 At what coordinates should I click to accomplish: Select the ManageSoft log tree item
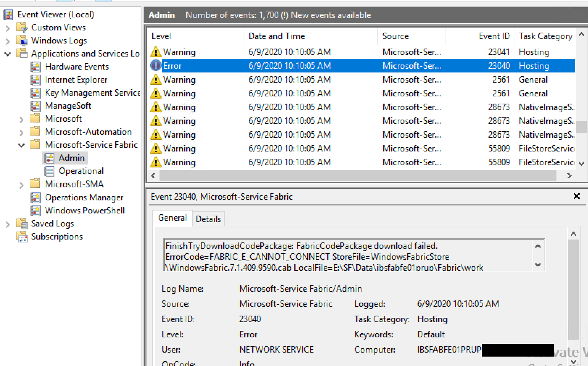pyautogui.click(x=68, y=106)
